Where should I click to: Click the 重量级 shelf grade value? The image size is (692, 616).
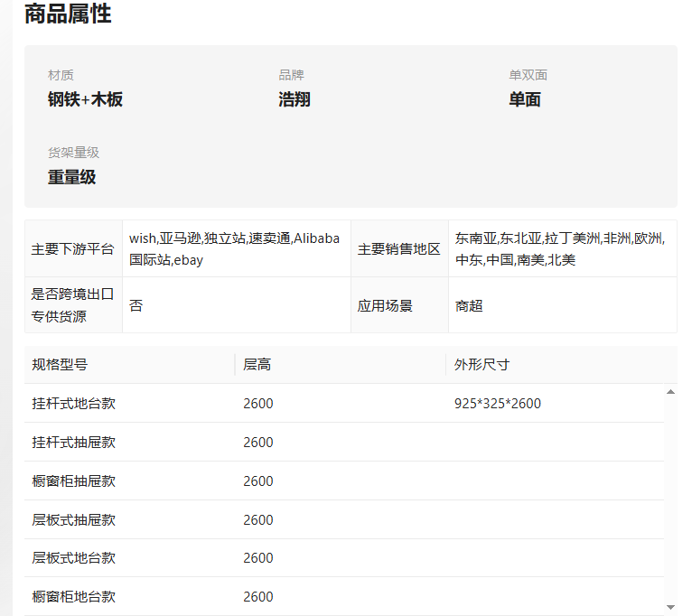point(72,177)
